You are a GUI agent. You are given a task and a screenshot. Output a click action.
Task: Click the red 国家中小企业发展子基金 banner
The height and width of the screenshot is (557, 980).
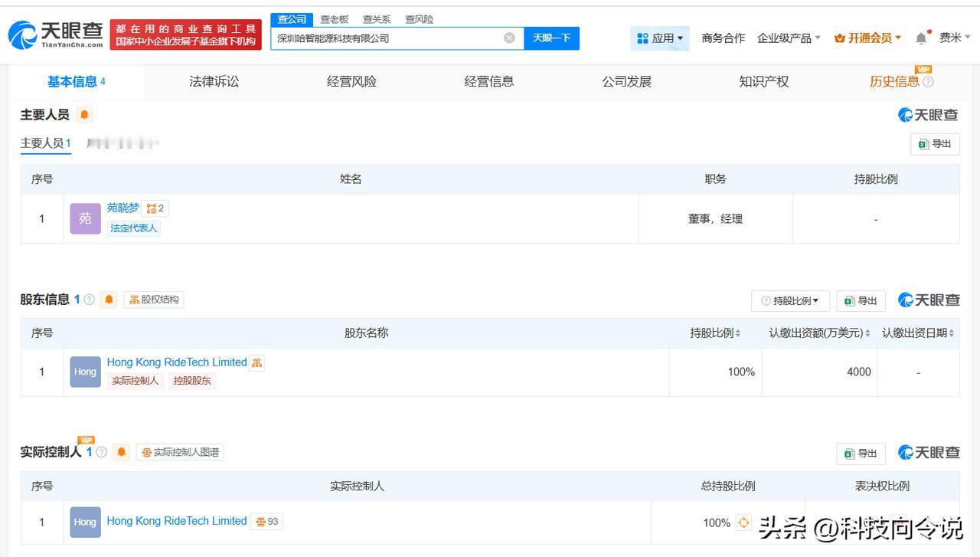click(186, 35)
